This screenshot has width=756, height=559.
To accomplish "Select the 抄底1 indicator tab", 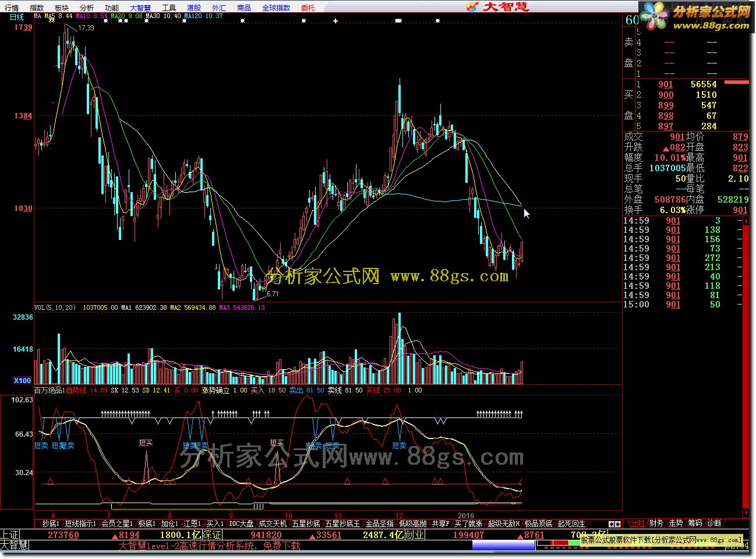I will click(51, 523).
